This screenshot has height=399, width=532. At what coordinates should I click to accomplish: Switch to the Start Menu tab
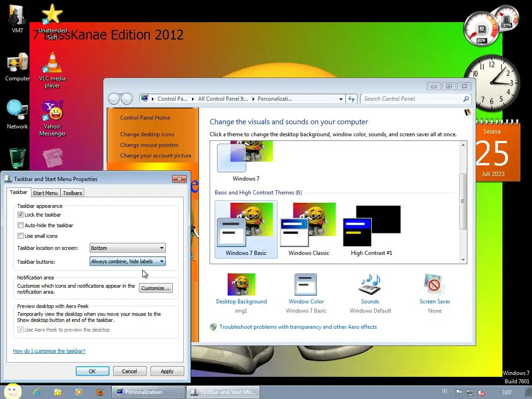pyautogui.click(x=45, y=193)
